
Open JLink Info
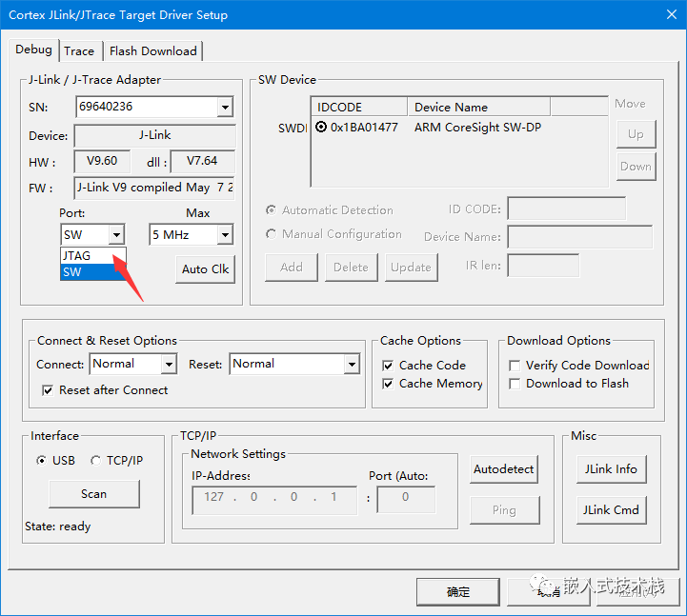tap(611, 469)
